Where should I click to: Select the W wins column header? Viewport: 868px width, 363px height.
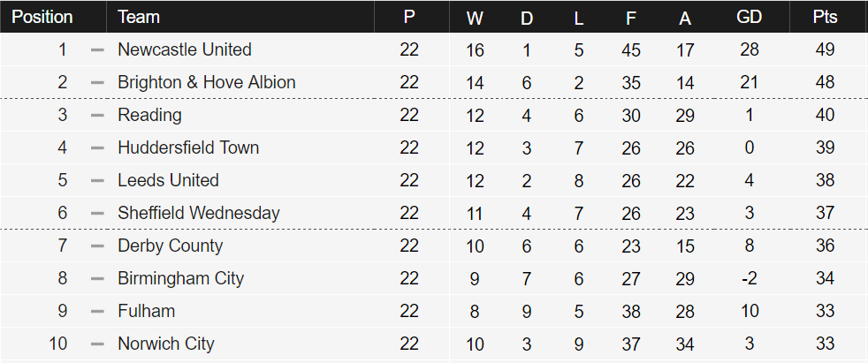(x=475, y=19)
